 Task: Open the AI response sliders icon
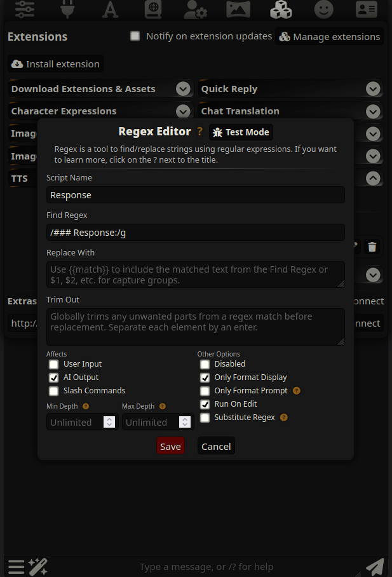point(24,8)
